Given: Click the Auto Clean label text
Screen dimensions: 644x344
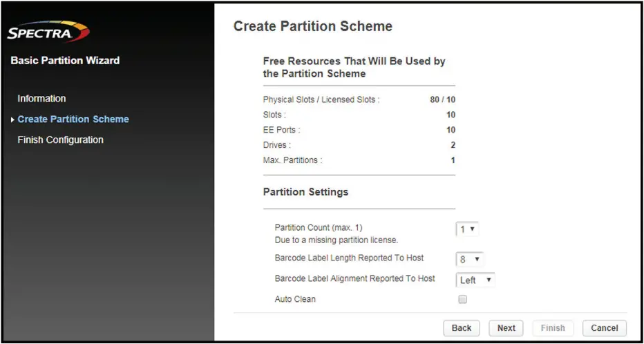Looking at the screenshot, I should click(x=295, y=299).
